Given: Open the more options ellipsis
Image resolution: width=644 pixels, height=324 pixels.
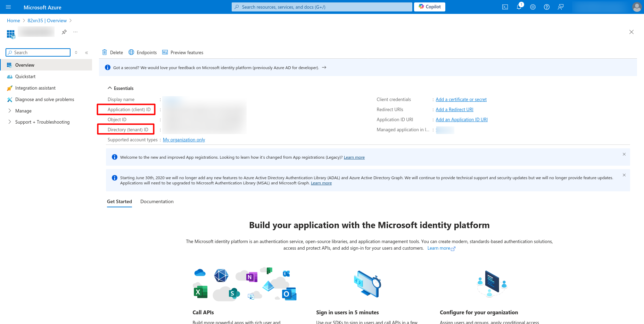Looking at the screenshot, I should [x=75, y=32].
